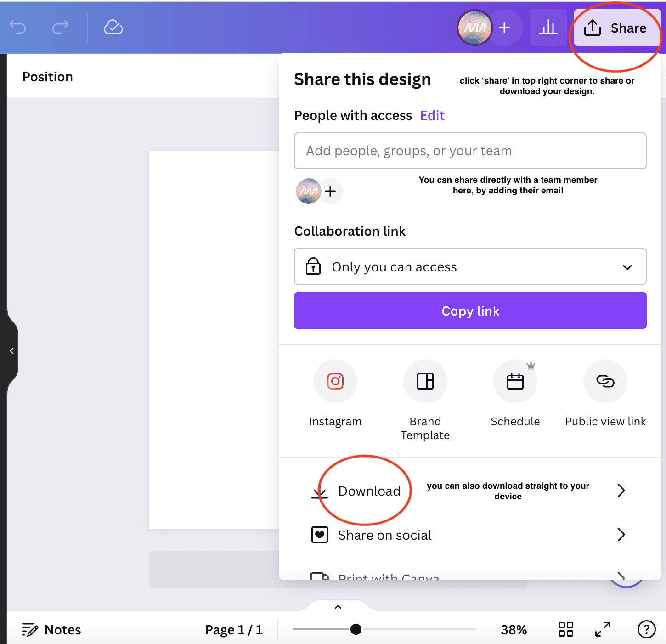Click the Help question mark icon
Screen dimensions: 666x644
coord(646,629)
